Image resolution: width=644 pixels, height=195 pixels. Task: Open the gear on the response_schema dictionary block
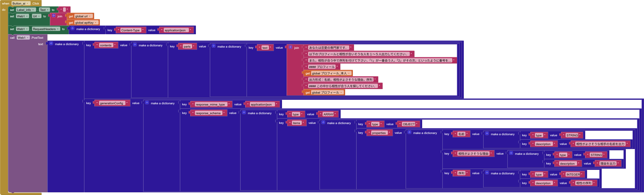pos(244,113)
